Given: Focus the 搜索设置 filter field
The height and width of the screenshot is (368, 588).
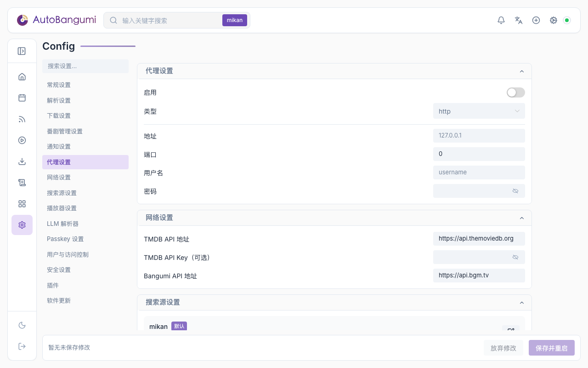Looking at the screenshot, I should [85, 66].
